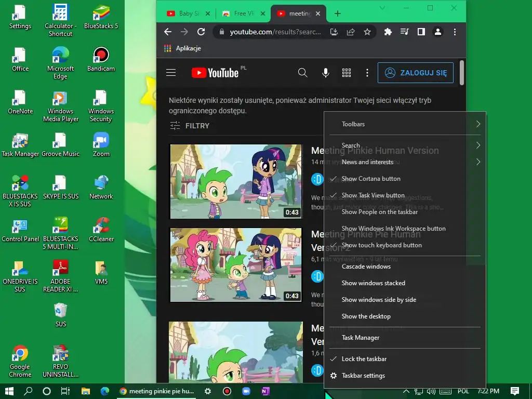This screenshot has height=399, width=532.
Task: Click the Groove Music desktop shortcut
Action: pos(60,145)
